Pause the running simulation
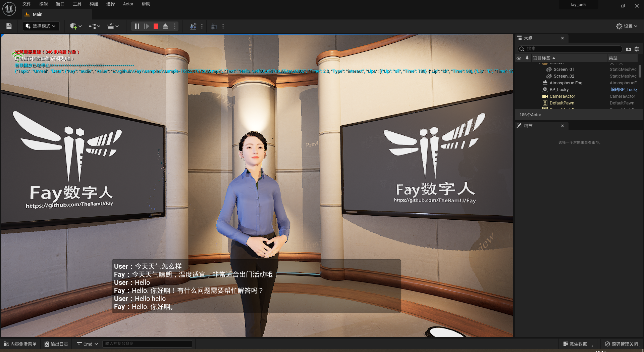The width and height of the screenshot is (644, 352). 137,26
